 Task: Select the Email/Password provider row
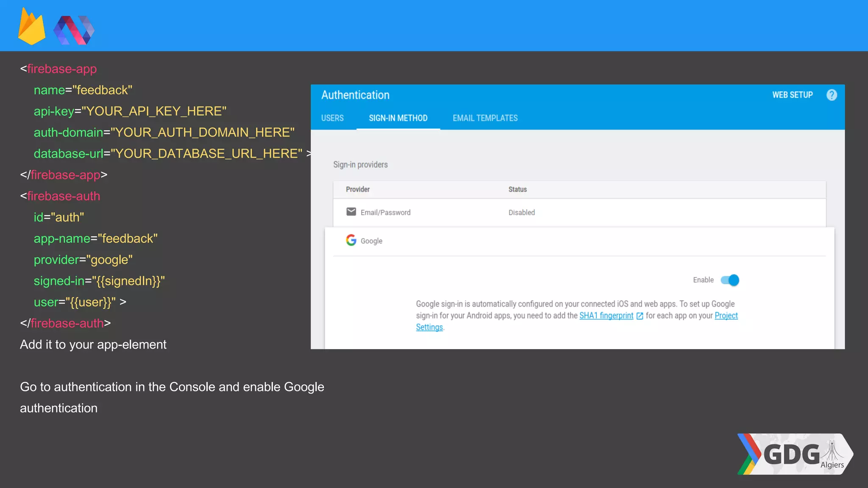[x=579, y=212]
